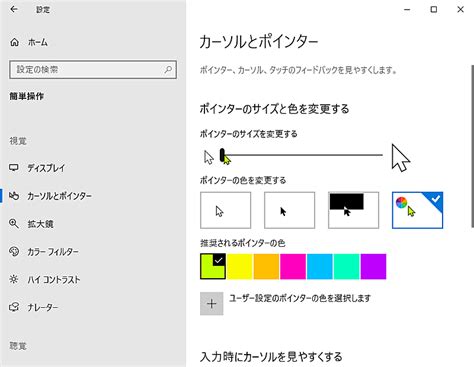Click the ディスプレイ monitor icon

(14, 168)
